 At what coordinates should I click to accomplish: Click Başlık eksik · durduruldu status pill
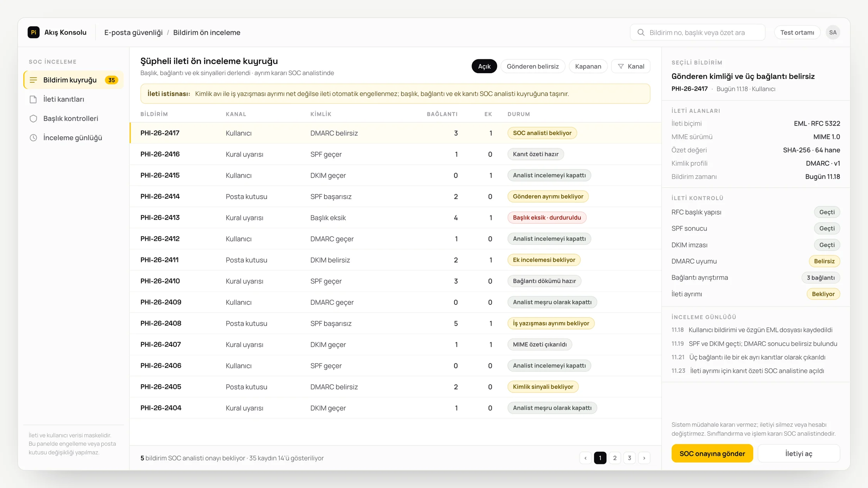[x=547, y=218]
